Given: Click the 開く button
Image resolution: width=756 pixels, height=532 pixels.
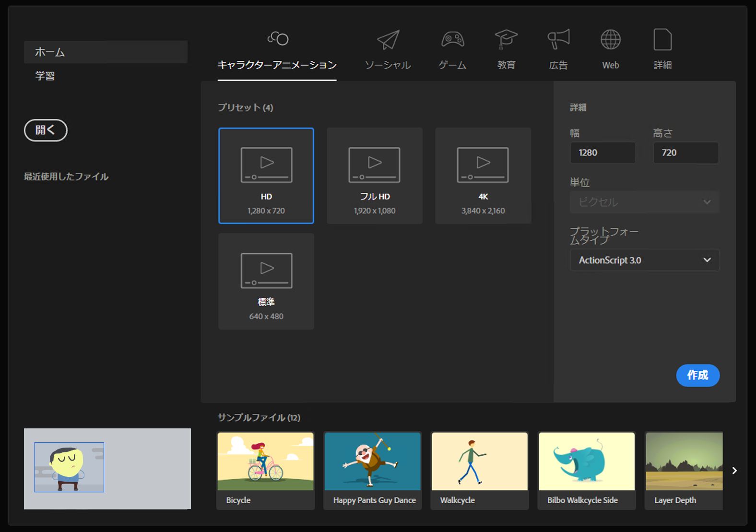Looking at the screenshot, I should (x=46, y=130).
